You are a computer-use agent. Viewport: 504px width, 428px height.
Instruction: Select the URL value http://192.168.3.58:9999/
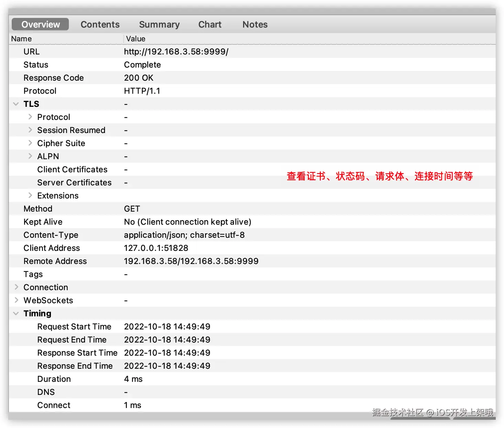click(176, 52)
